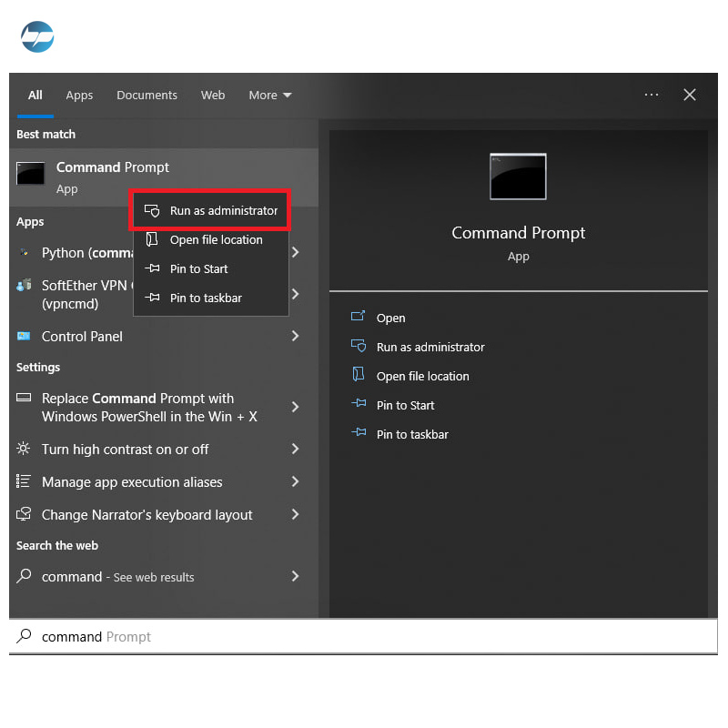Click the pin icon beside context menu Pin to Start

pyautogui.click(x=152, y=268)
